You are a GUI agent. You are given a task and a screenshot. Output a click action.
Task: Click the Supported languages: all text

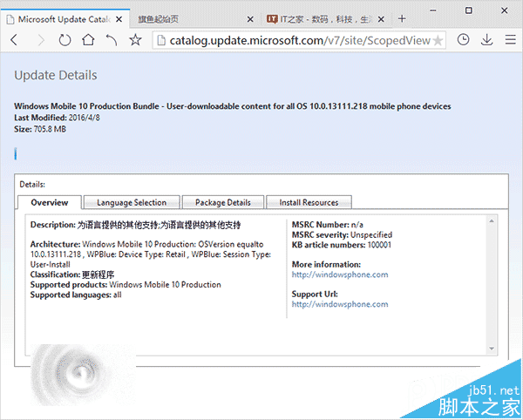click(76, 295)
